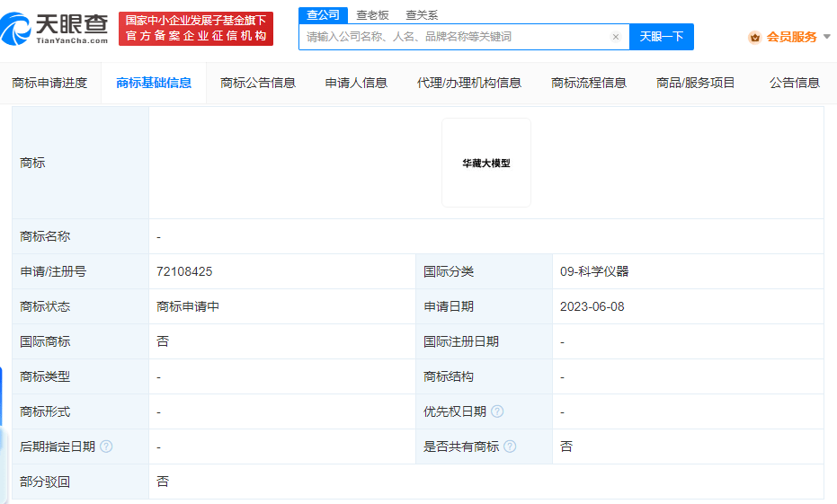Click the help icon beside 后期指定日期
This screenshot has height=504, width=837.
coord(106,447)
